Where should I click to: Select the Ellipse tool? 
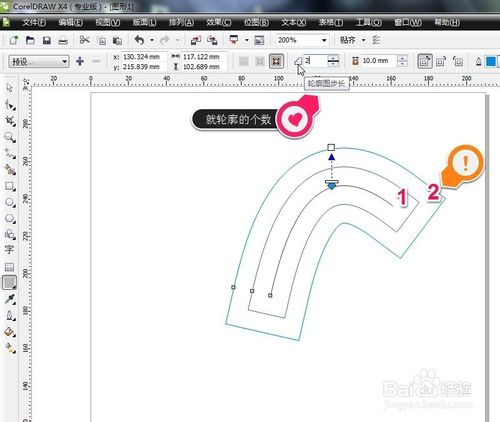point(10,202)
